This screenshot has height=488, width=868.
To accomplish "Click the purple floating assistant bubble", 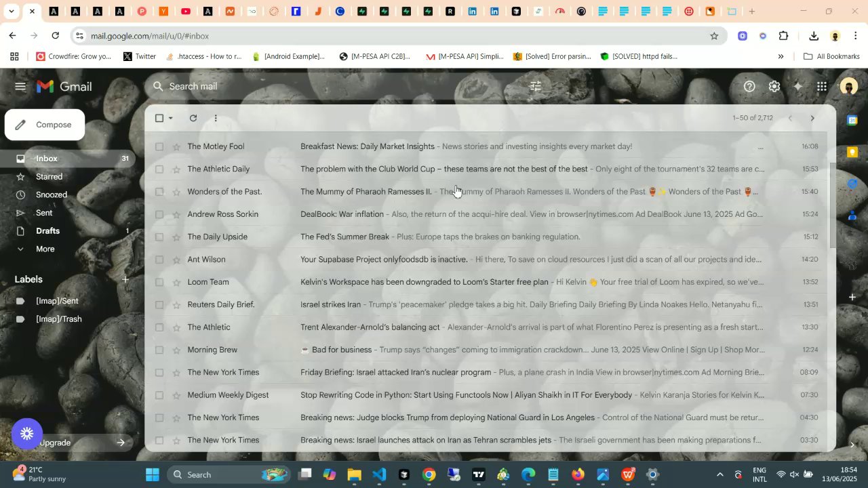I will pos(27,434).
